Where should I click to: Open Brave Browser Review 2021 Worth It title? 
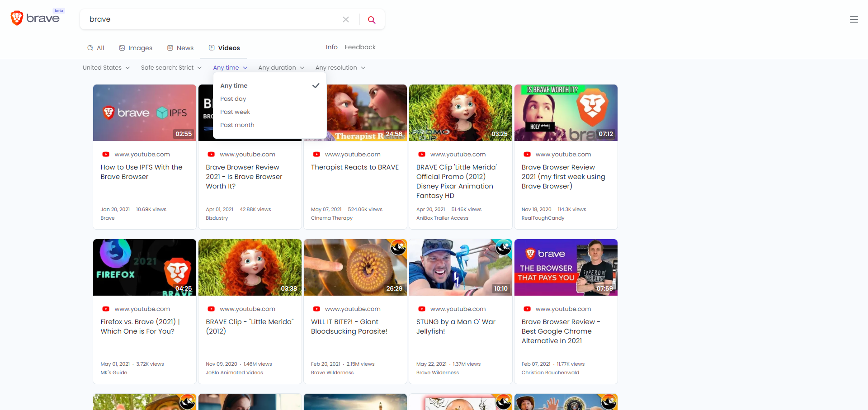click(x=244, y=177)
